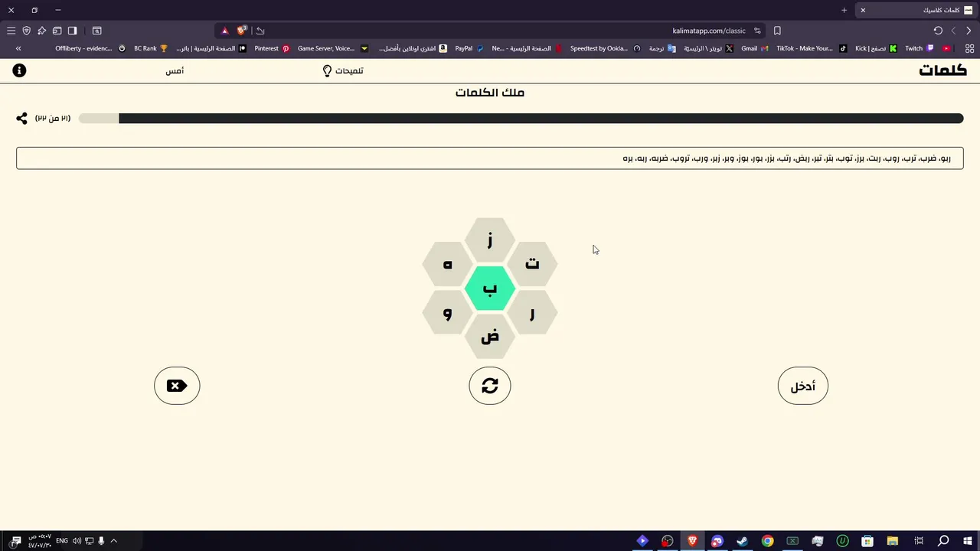Open the TikTok - Make Your bookmark
Viewport: 980px width, 551px height.
[x=812, y=48]
